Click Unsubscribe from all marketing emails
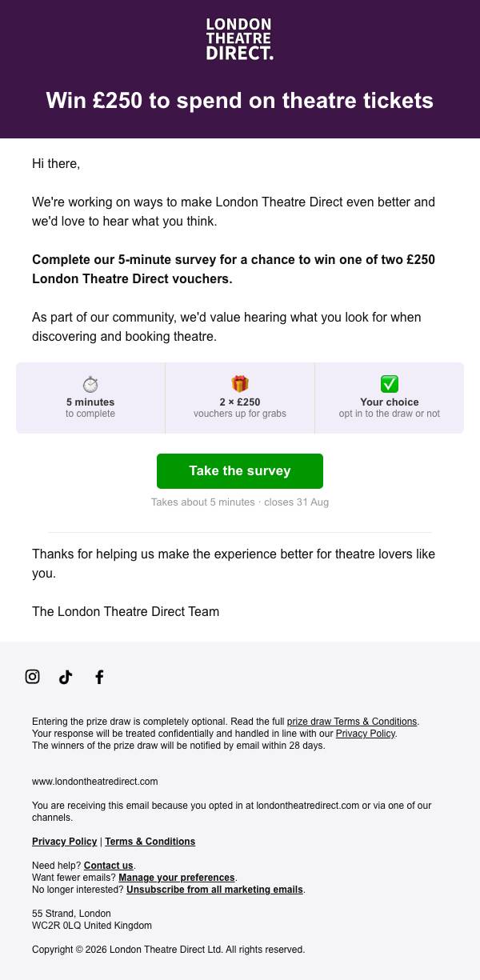The image size is (480, 980). (214, 890)
